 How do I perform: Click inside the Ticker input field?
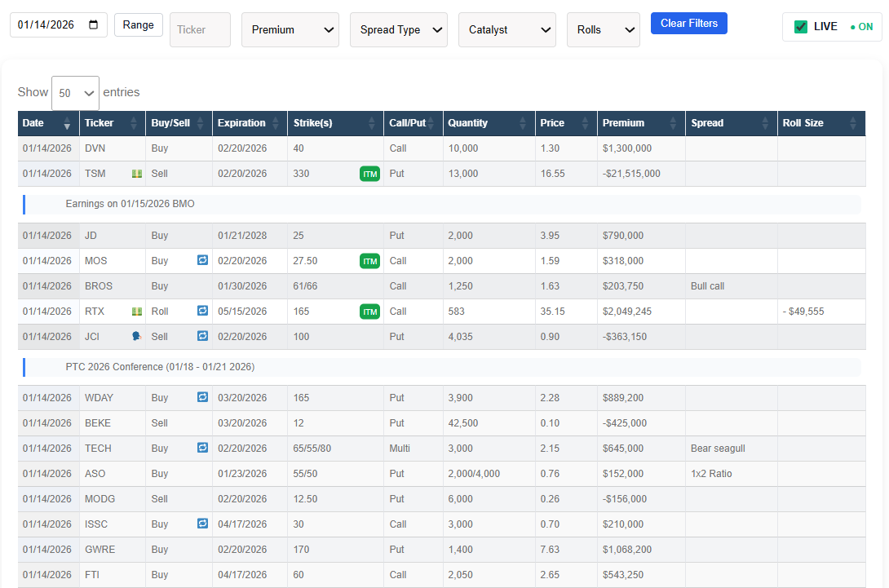click(x=200, y=29)
